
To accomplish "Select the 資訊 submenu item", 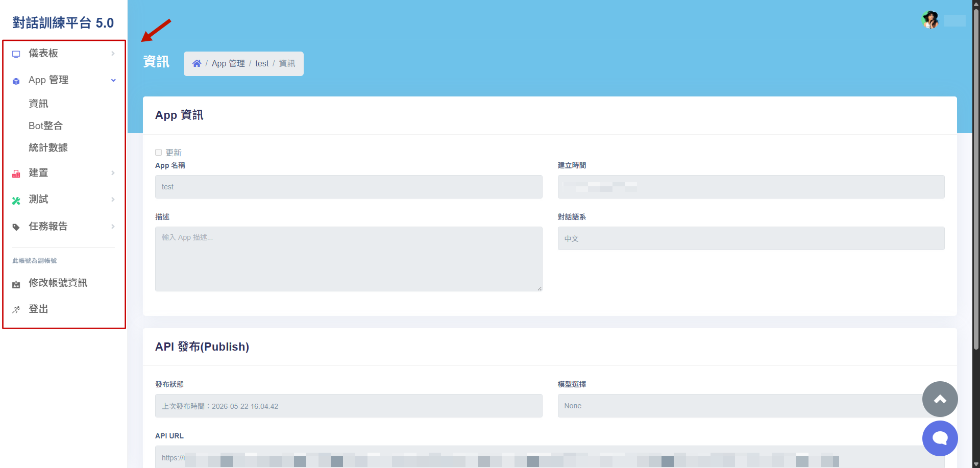I will pos(38,104).
